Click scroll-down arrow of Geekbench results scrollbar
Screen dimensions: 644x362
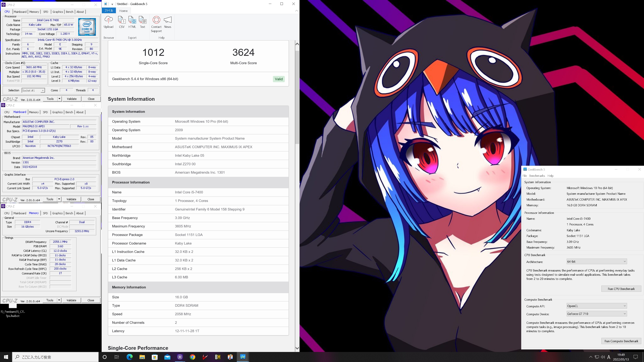click(297, 348)
